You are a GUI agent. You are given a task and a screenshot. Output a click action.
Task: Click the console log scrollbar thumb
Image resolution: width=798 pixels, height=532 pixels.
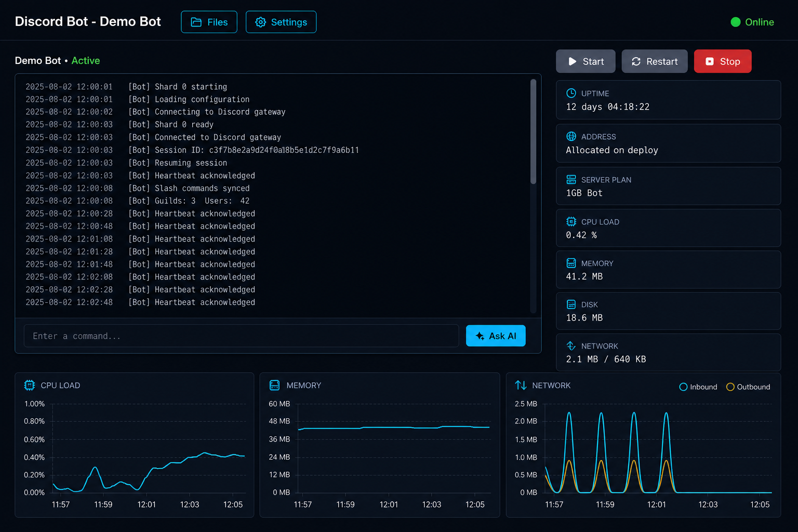(x=533, y=131)
